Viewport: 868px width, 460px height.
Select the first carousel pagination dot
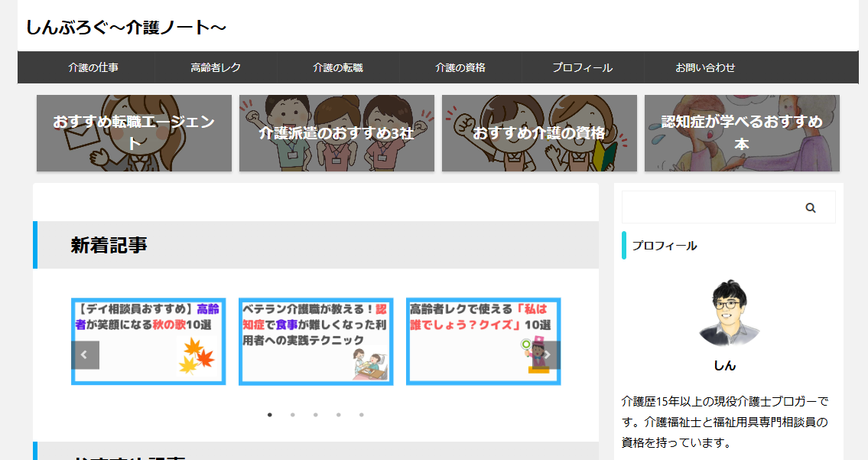click(270, 415)
